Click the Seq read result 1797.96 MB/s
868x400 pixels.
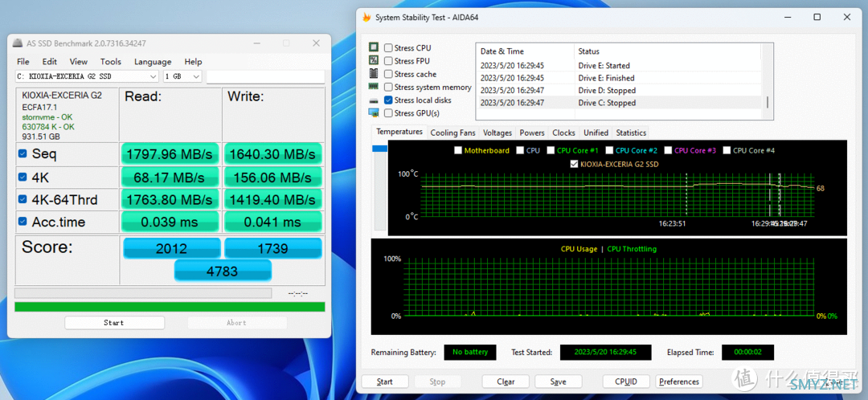click(170, 154)
